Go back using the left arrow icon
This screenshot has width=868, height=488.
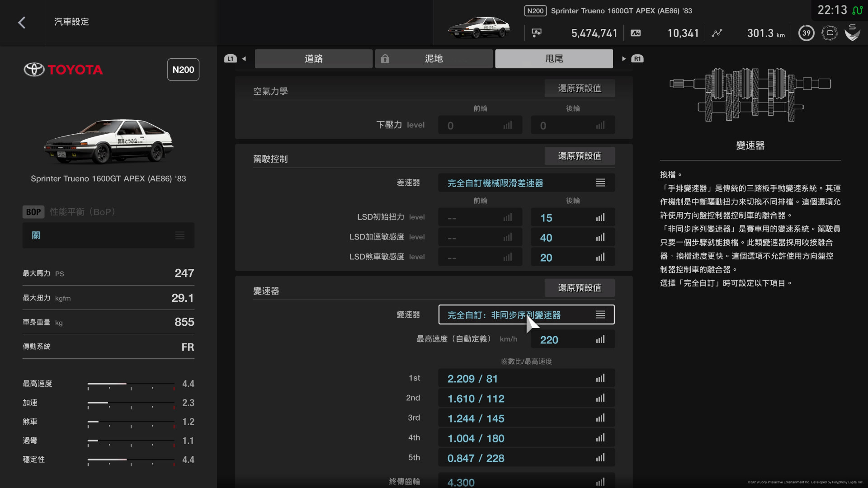22,23
